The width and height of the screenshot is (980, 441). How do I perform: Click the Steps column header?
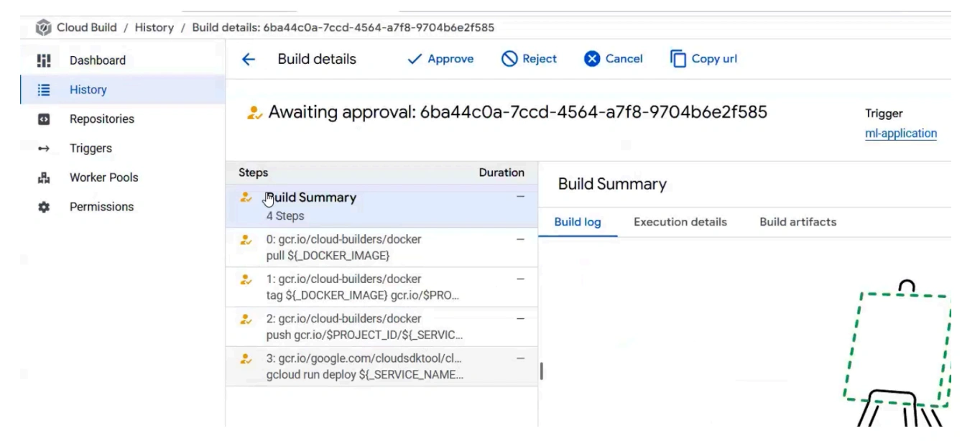pos(253,173)
